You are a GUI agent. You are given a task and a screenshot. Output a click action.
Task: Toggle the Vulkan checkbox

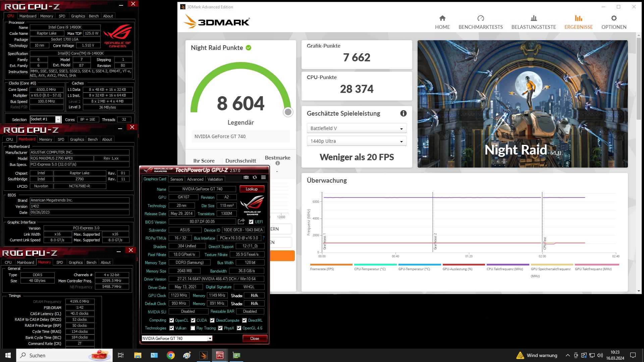click(171, 328)
